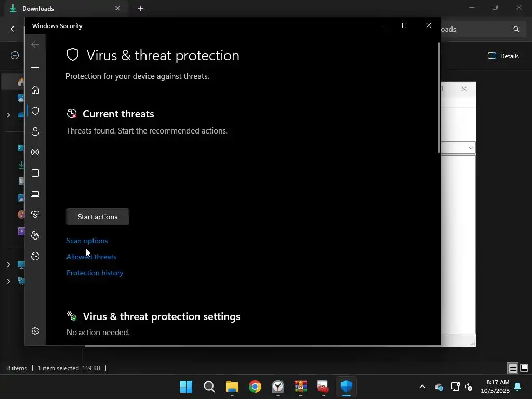The height and width of the screenshot is (399, 532).
Task: Open the Protection history link
Action: click(x=95, y=273)
